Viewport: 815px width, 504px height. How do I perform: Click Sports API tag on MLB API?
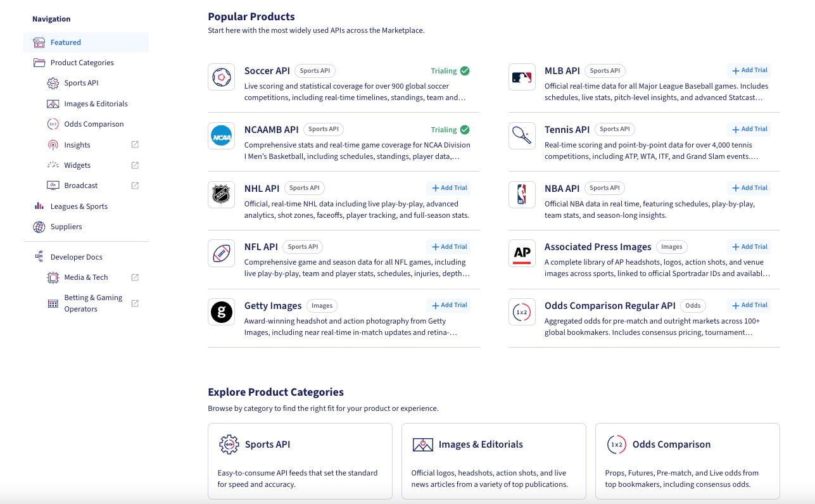pyautogui.click(x=604, y=71)
